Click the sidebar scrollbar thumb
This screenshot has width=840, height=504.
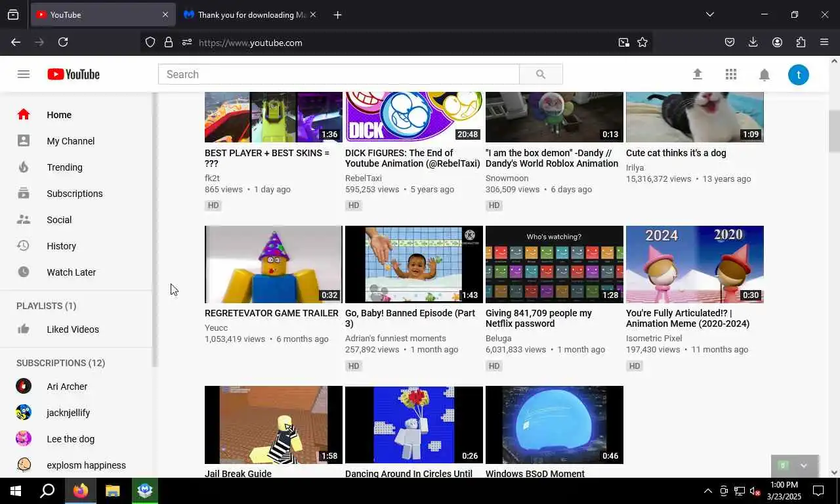click(x=155, y=230)
